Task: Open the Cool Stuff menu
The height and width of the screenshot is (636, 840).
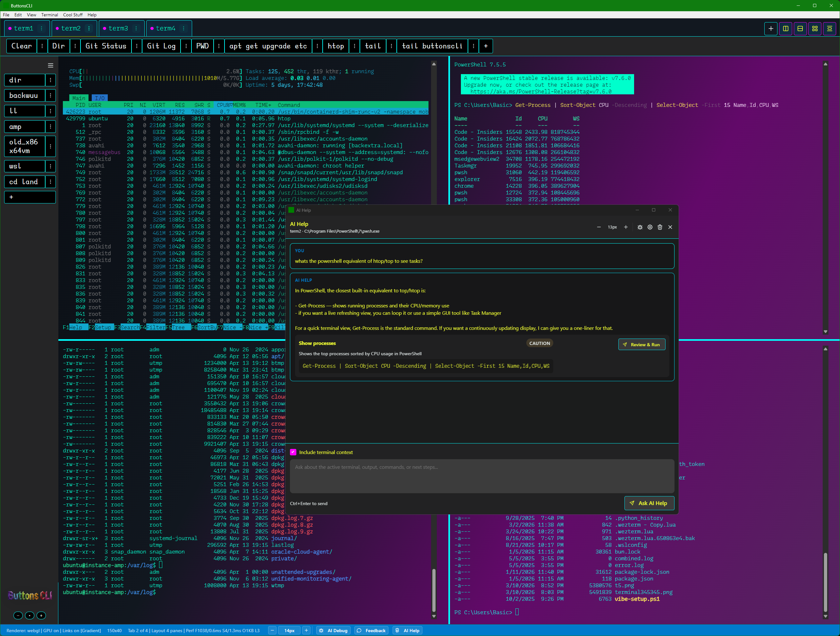Action: tap(73, 15)
